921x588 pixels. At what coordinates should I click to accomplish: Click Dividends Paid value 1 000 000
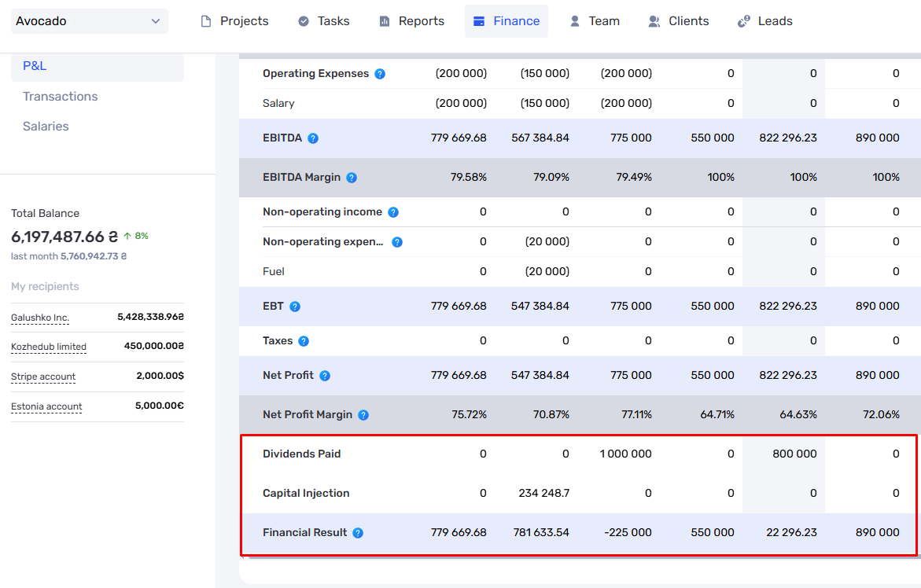625,454
